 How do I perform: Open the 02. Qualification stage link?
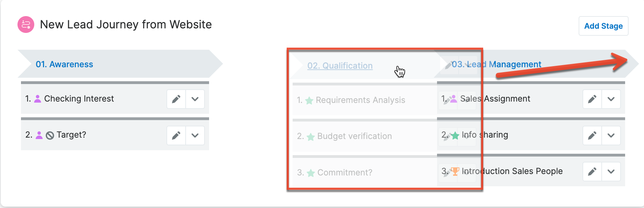(x=340, y=66)
